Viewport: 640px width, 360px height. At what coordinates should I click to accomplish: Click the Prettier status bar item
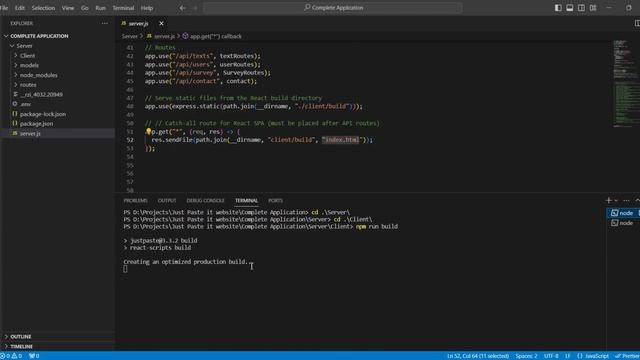click(x=627, y=356)
